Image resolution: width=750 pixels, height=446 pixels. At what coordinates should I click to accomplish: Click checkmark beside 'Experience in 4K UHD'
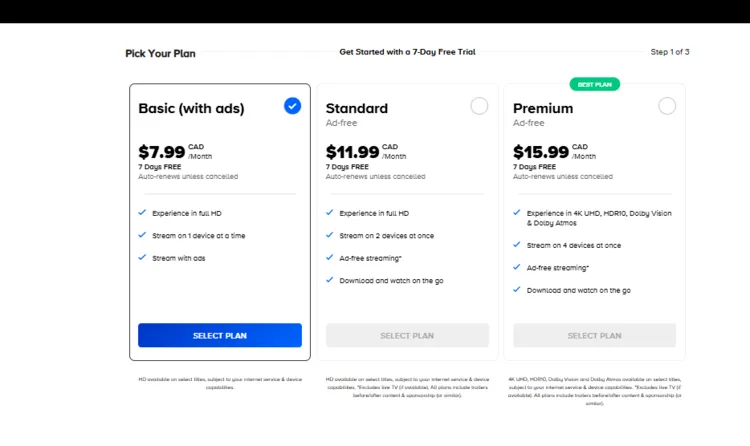click(517, 213)
